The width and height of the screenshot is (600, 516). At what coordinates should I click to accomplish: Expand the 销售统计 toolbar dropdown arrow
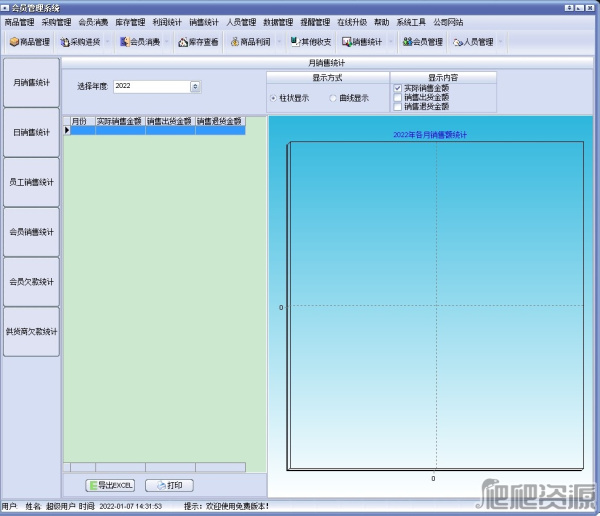tap(391, 42)
